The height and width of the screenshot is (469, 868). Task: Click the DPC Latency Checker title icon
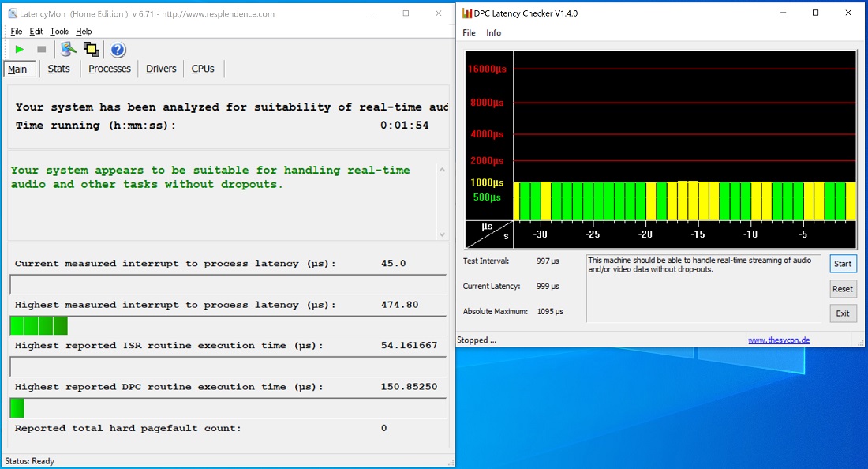point(467,13)
